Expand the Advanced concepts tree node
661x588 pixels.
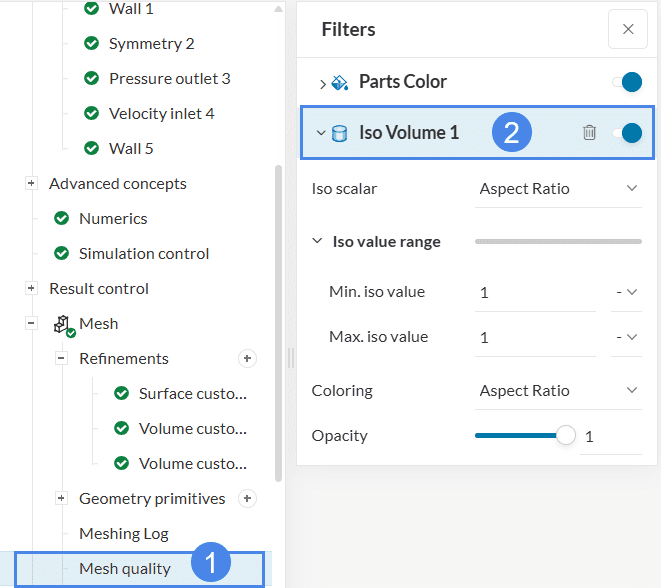pos(31,183)
